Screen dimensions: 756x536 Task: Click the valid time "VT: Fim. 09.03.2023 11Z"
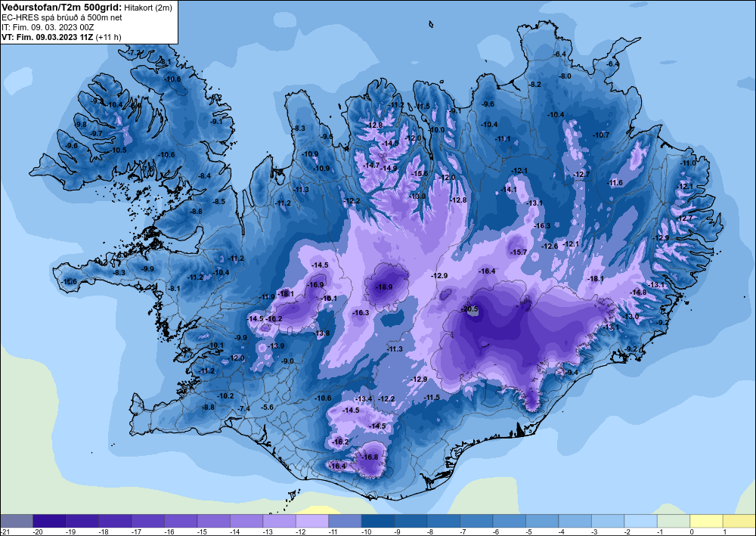pyautogui.click(x=48, y=37)
